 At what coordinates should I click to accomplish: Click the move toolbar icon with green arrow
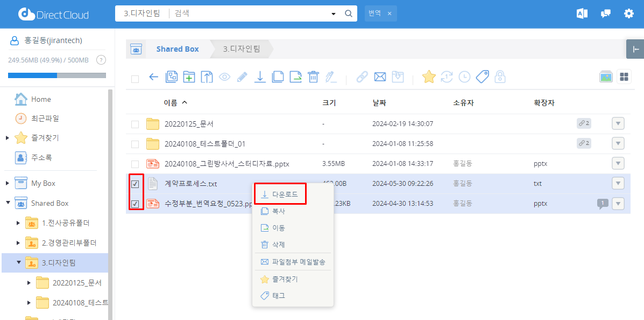click(x=296, y=77)
